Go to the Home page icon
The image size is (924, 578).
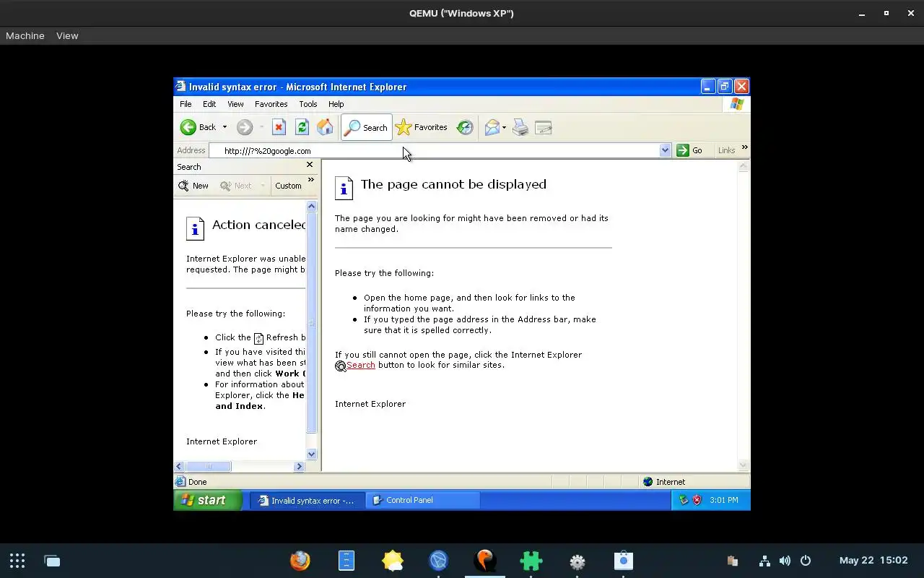click(325, 127)
